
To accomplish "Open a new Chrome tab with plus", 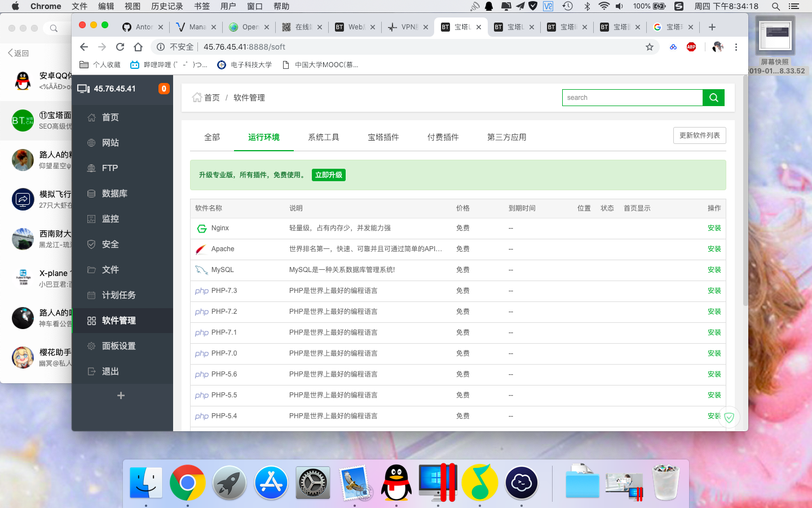I will click(712, 27).
